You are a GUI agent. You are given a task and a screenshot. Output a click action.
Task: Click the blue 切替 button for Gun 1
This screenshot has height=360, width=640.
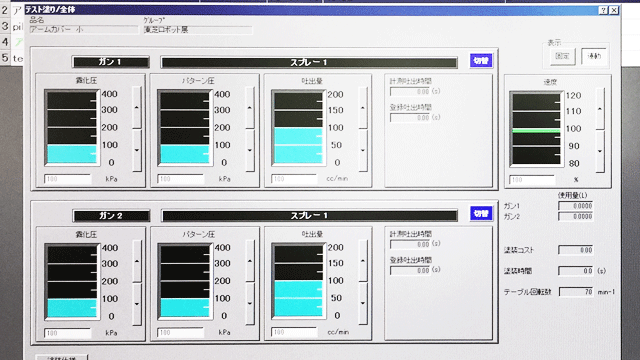pyautogui.click(x=481, y=61)
